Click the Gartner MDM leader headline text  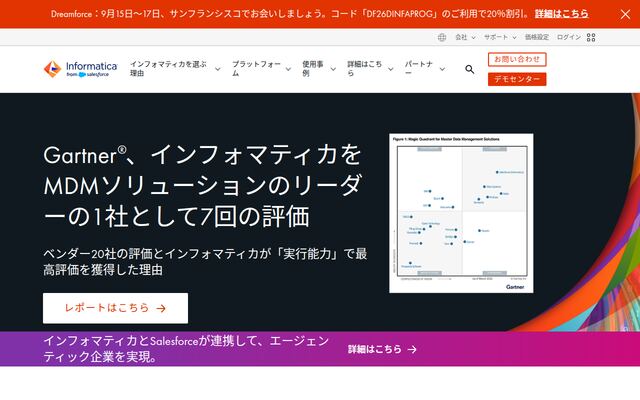tap(202, 186)
